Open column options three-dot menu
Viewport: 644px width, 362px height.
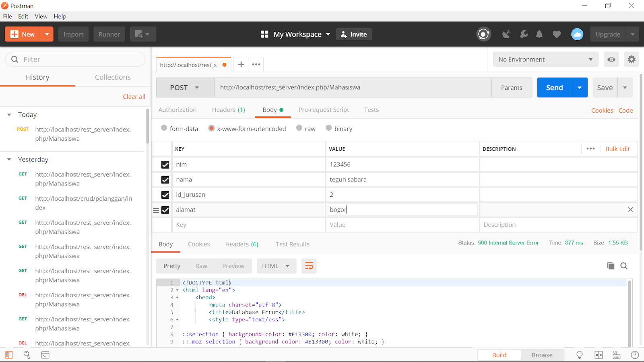[x=590, y=149]
